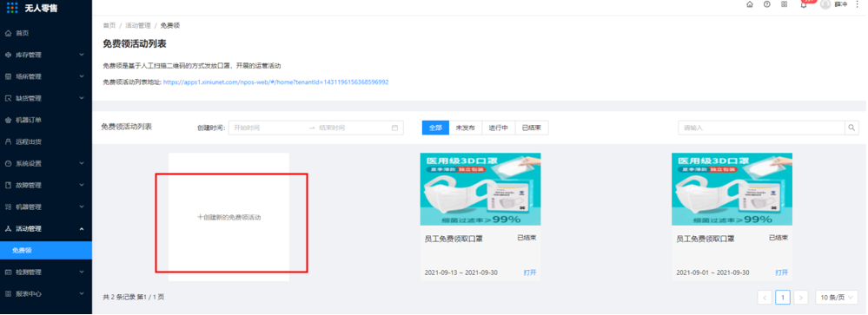The image size is (868, 315).
Task: Select page 1 in pagination
Action: click(x=783, y=298)
